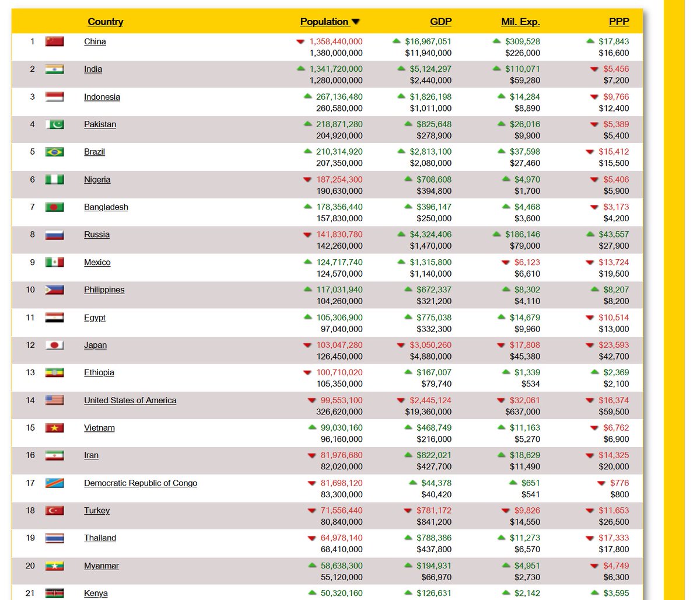Click the Myanmar flag icon
The width and height of the screenshot is (700, 600).
click(x=55, y=566)
